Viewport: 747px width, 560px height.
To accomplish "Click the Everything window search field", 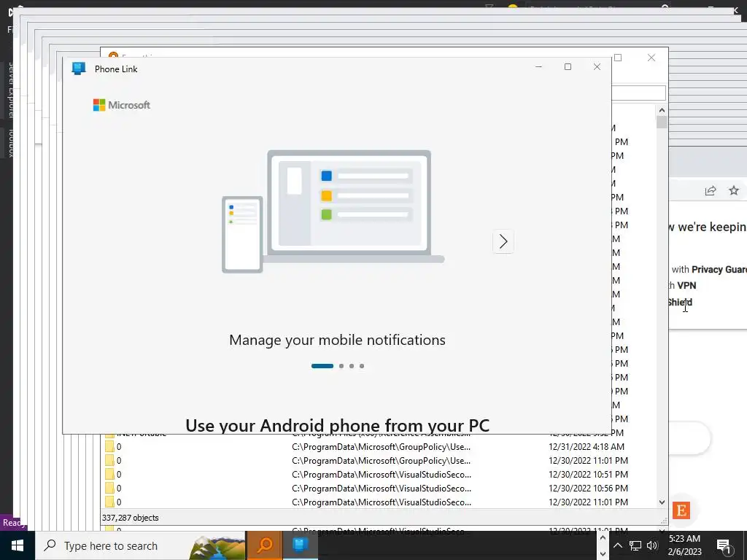I will [638, 93].
